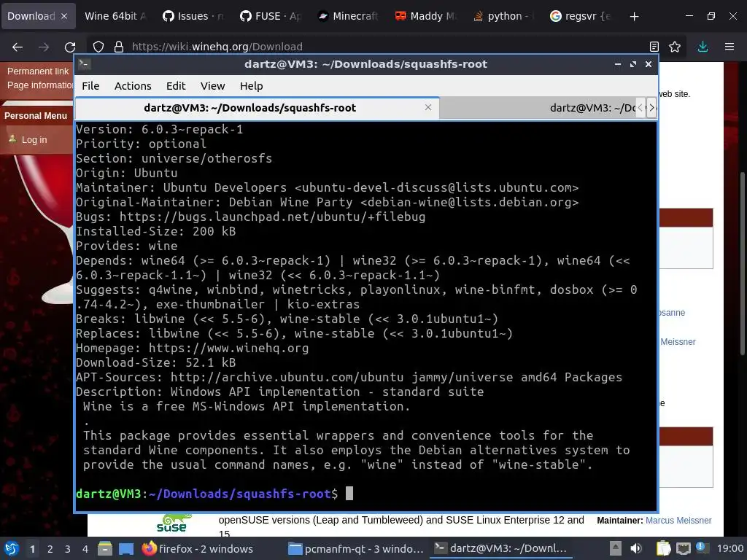Viewport: 747px width, 560px height.
Task: Click the terminal command prompt cursor
Action: (x=349, y=494)
